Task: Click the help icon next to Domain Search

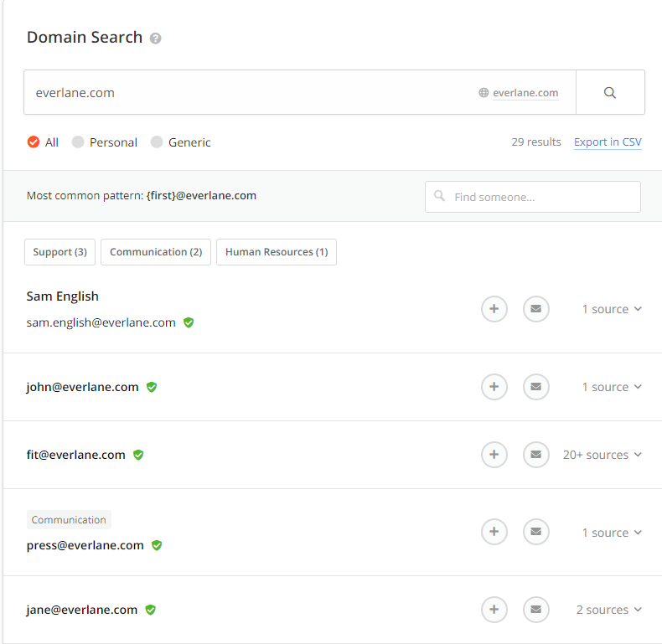Action: [x=155, y=39]
